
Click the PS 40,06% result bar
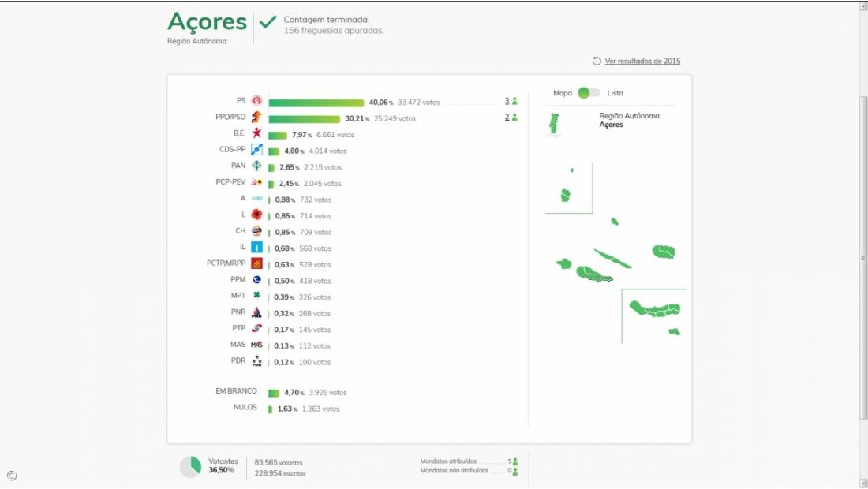(x=316, y=101)
